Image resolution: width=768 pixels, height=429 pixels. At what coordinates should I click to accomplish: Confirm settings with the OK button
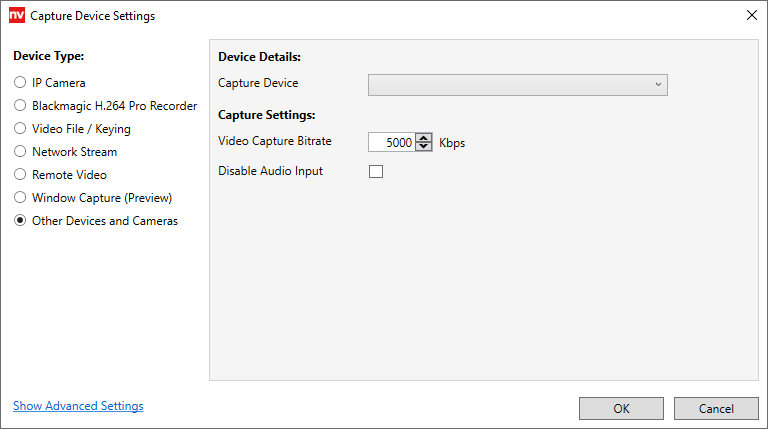tap(621, 408)
